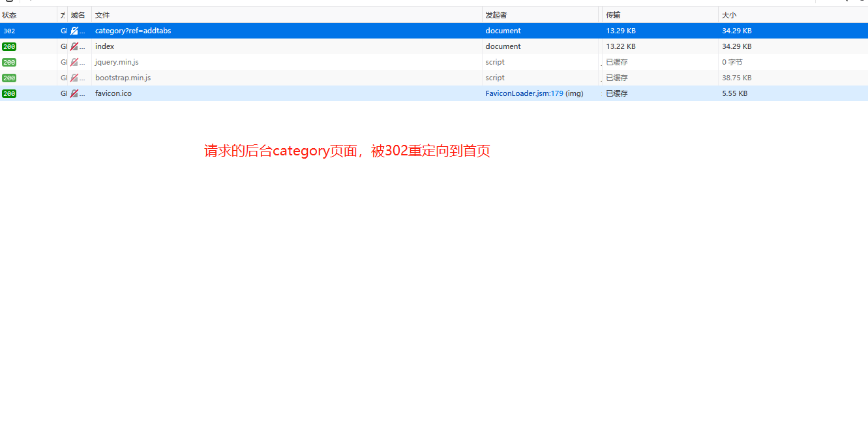Select the category?ref=addtabs request file name
The height and width of the screenshot is (423, 868).
pos(133,31)
